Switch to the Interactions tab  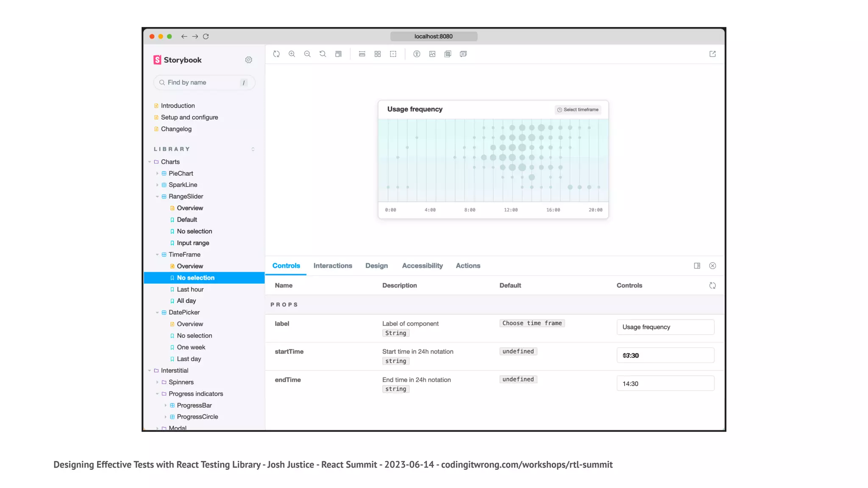tap(333, 266)
